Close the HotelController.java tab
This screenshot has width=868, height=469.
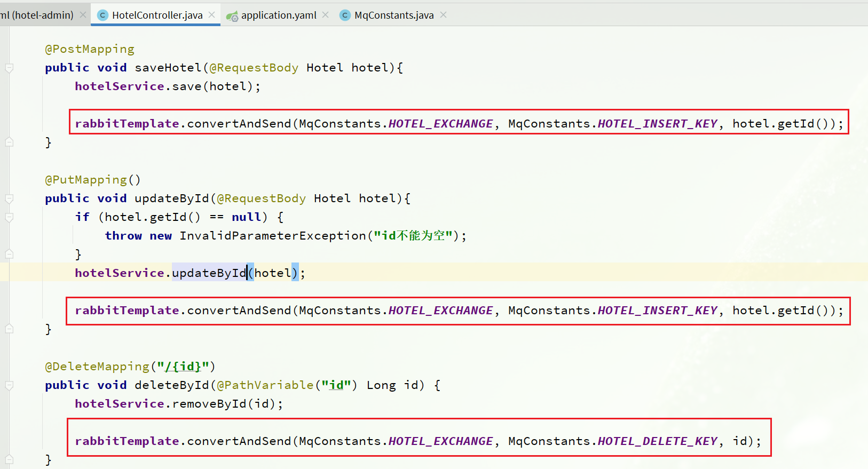coord(212,15)
